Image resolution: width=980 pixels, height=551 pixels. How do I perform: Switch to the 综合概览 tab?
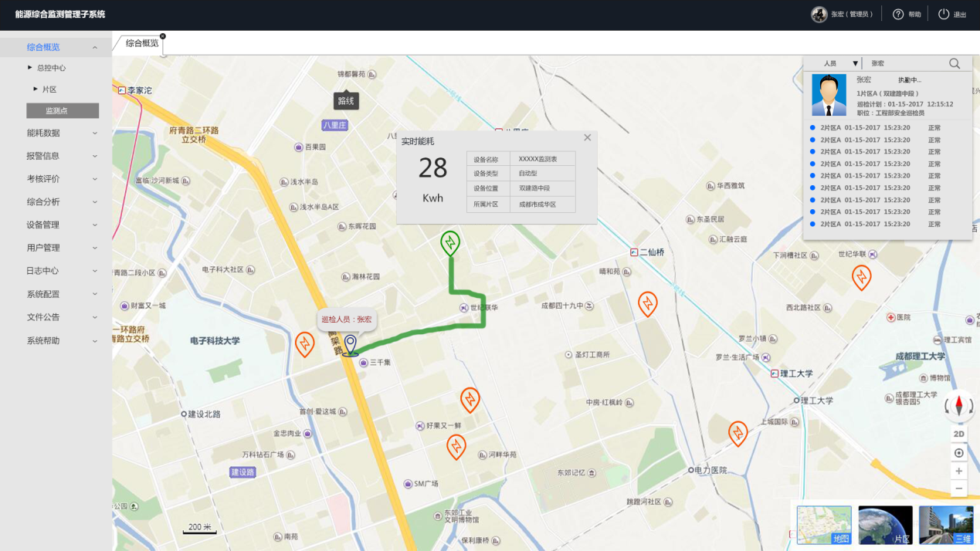click(142, 44)
